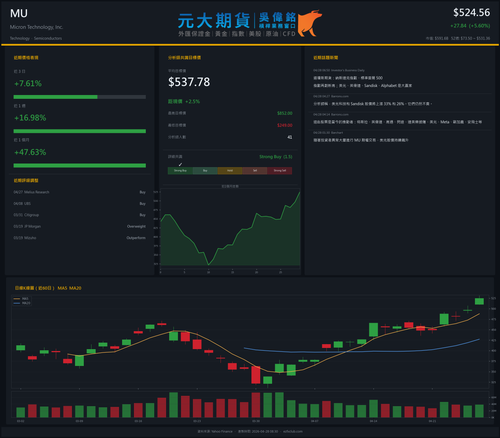500x438 pixels.
Task: Click the 52-week range line under the price
Action: coord(458,38)
